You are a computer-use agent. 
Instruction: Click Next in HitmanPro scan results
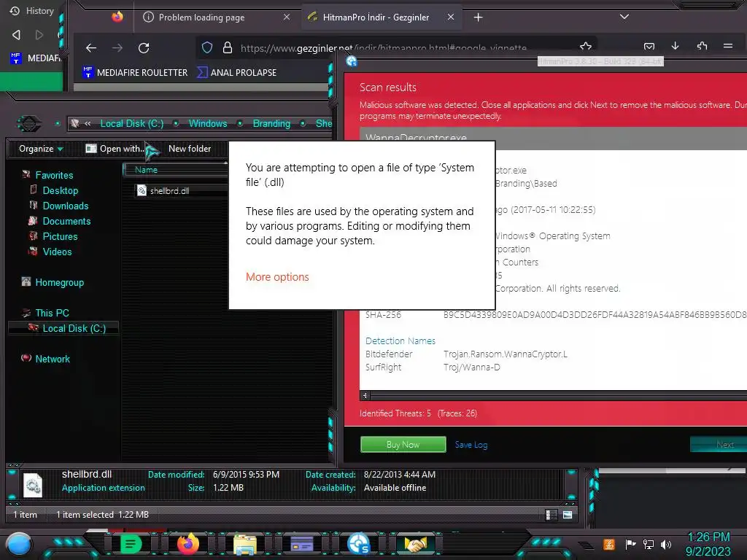coord(719,444)
